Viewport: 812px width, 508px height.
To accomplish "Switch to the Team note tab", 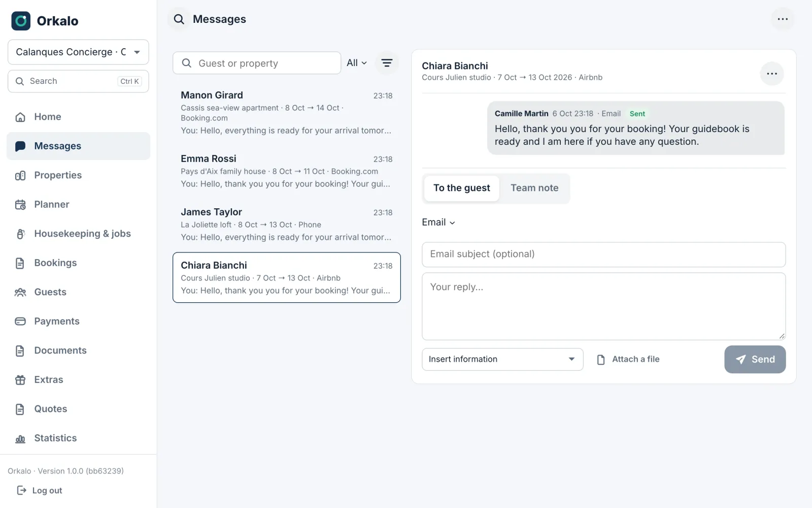I will coord(534,188).
